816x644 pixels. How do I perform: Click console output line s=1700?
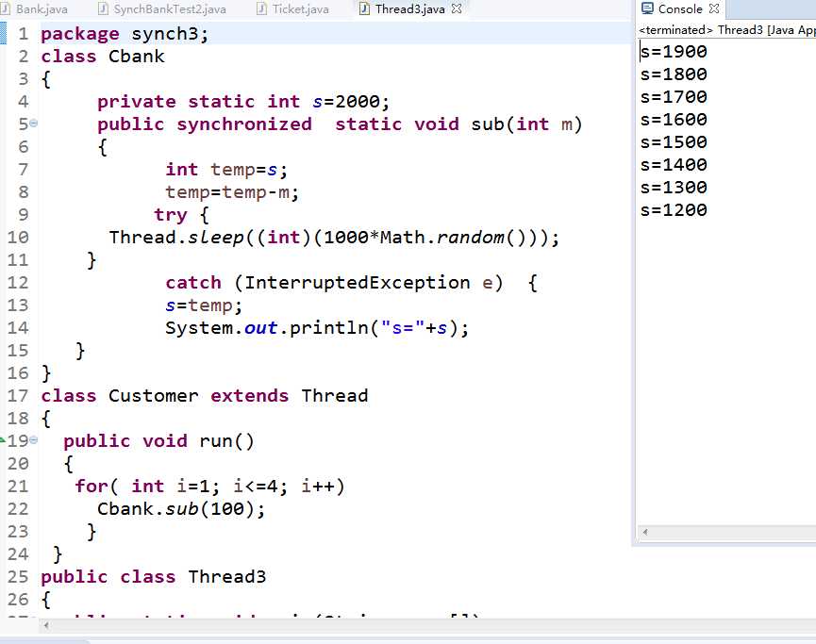(x=674, y=97)
